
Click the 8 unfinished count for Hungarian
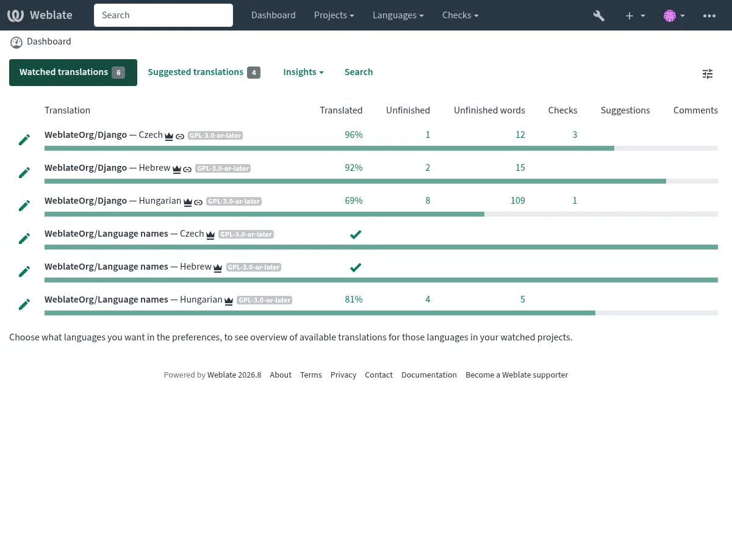click(428, 201)
